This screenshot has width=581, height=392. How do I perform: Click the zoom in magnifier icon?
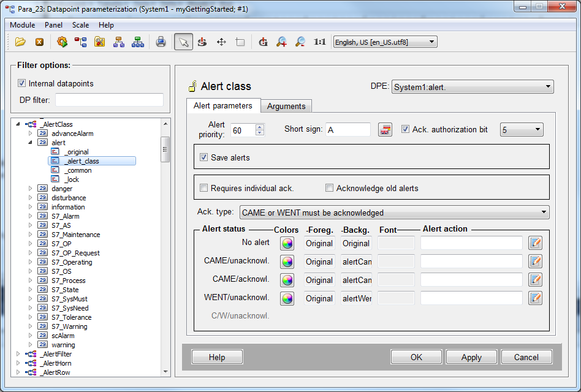coord(281,42)
